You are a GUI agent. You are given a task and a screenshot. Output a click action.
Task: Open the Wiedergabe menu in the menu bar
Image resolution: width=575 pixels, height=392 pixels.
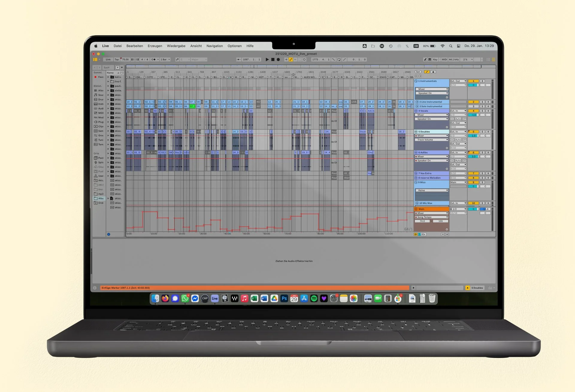[x=176, y=46]
